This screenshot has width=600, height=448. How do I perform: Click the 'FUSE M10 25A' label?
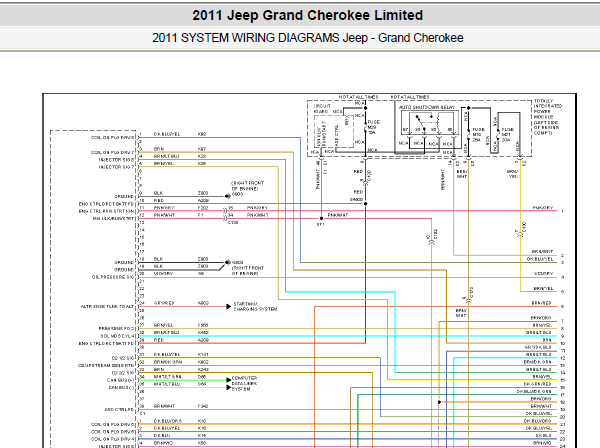(x=478, y=135)
